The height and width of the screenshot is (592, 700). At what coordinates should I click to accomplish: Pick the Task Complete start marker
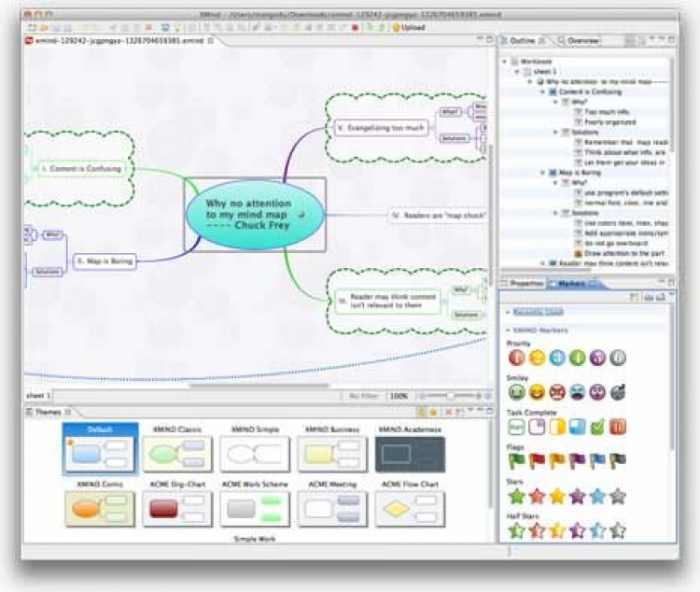516,427
